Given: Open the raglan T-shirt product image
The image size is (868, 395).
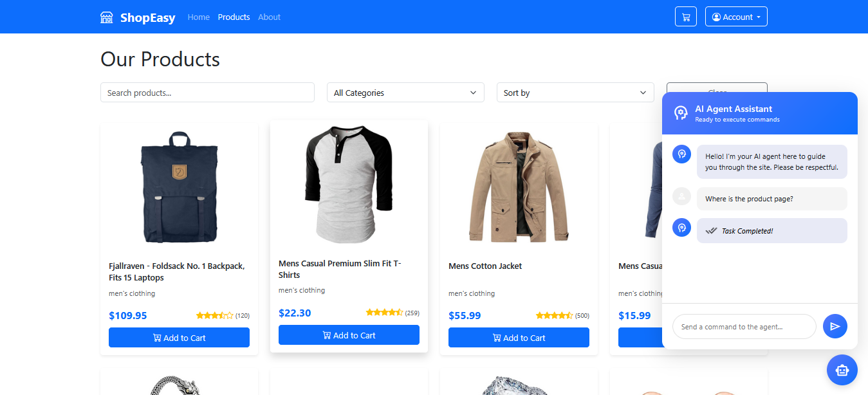Looking at the screenshot, I should pos(349,184).
